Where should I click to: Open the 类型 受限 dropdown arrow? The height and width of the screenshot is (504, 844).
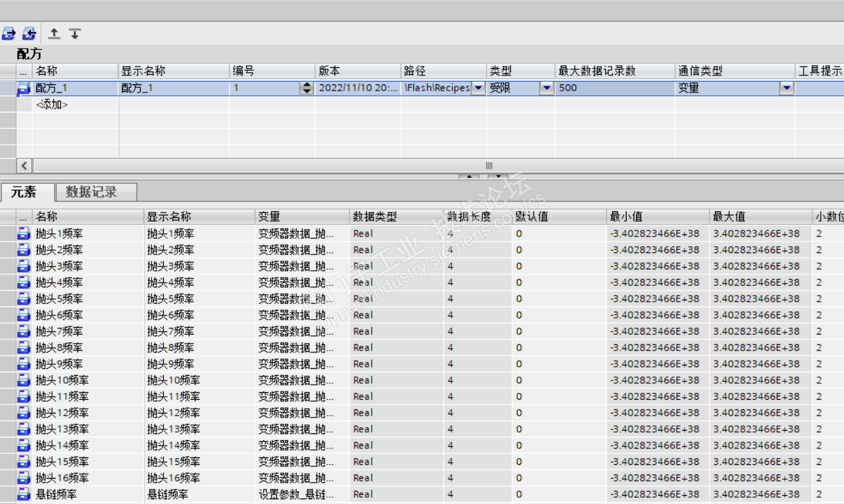[546, 88]
